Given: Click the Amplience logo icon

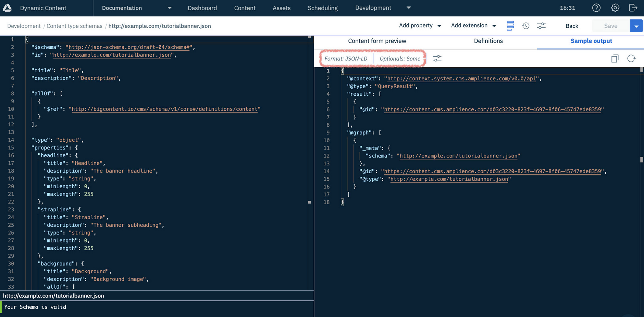Looking at the screenshot, I should 8,8.
